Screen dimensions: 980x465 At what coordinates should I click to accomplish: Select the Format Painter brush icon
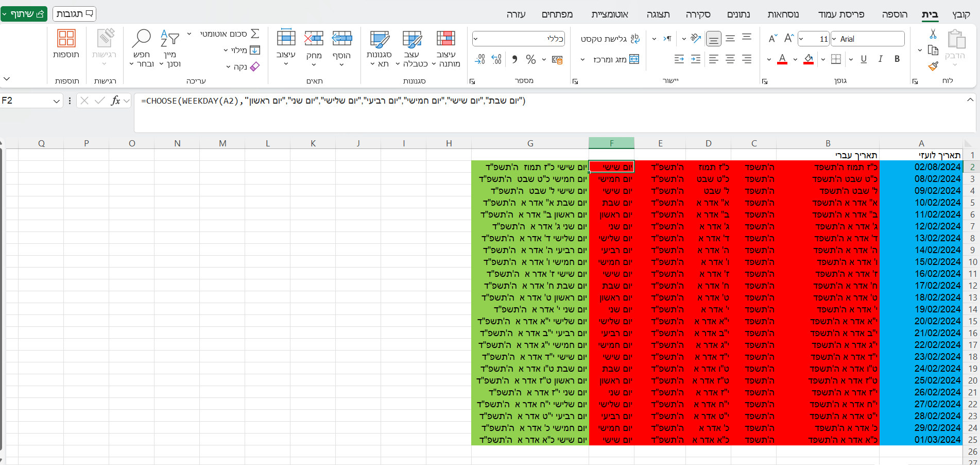coord(933,66)
